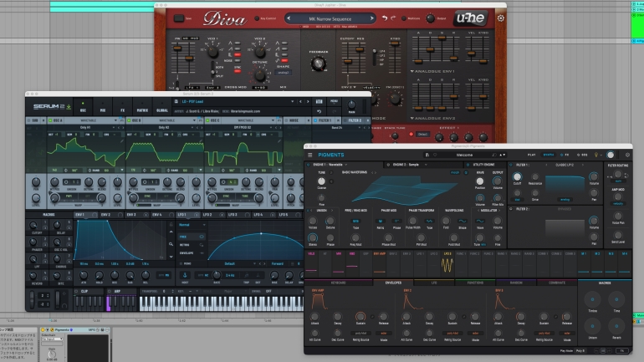This screenshot has width=644, height=362.
Task: Select previous Pigments Filter 1 type arrow
Action: (x=546, y=165)
